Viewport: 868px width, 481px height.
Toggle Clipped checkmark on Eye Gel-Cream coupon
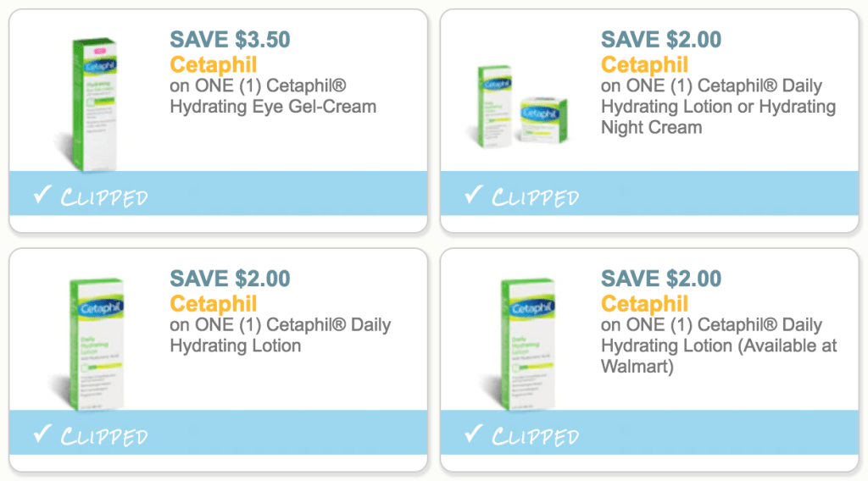click(x=42, y=195)
